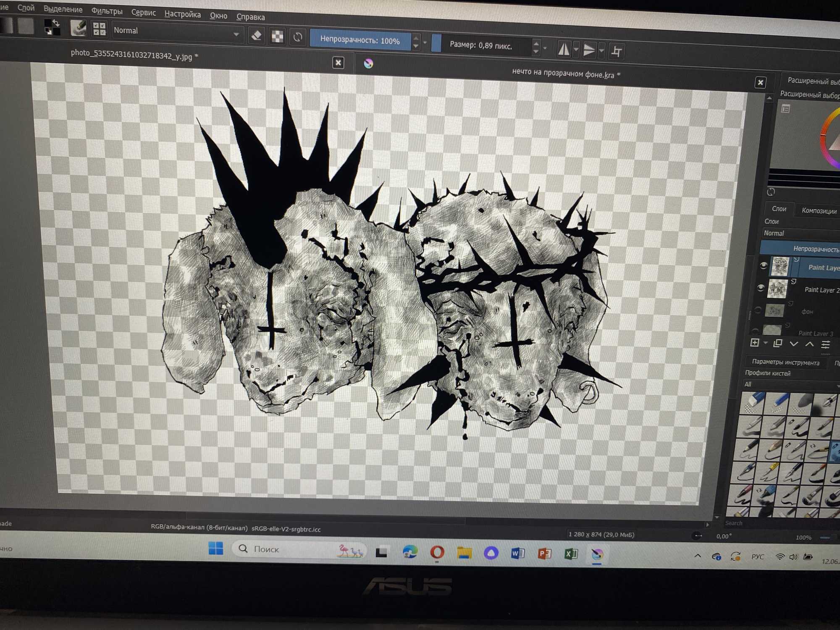Click the wrap-around mode icon
Viewport: 840px width, 630px height.
[x=617, y=52]
